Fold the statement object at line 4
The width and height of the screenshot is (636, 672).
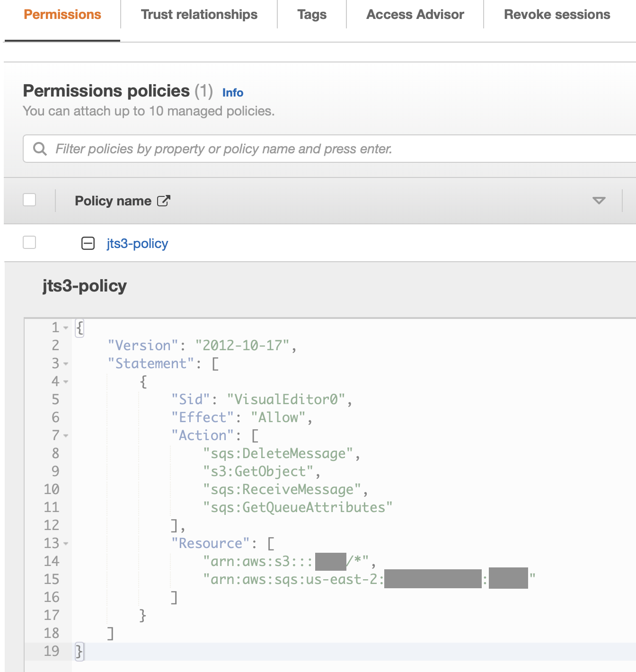pyautogui.click(x=66, y=381)
